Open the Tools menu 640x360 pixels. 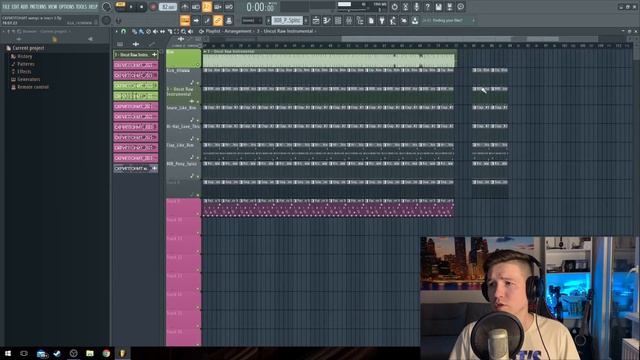[81, 7]
